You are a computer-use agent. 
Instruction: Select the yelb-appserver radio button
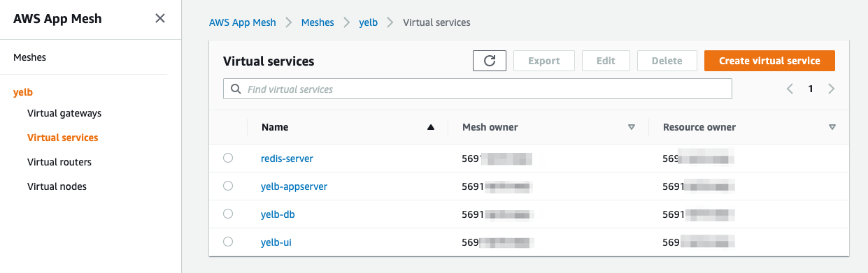pyautogui.click(x=228, y=186)
